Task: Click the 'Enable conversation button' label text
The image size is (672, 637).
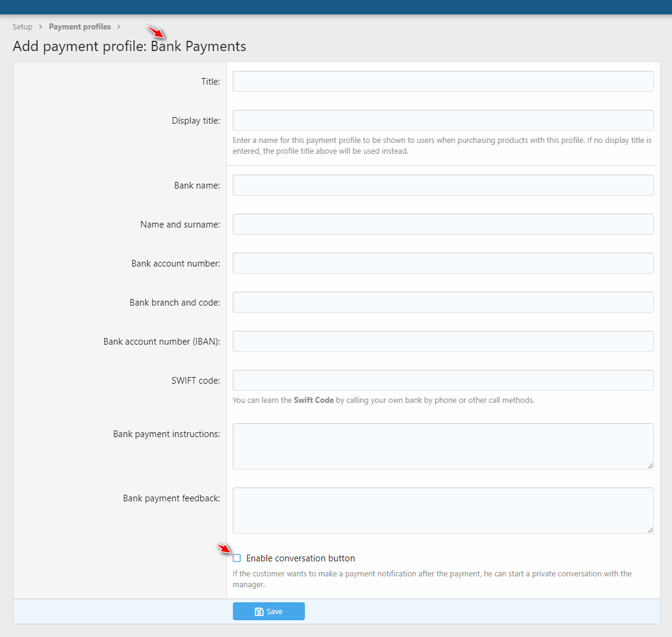Action: click(x=300, y=558)
